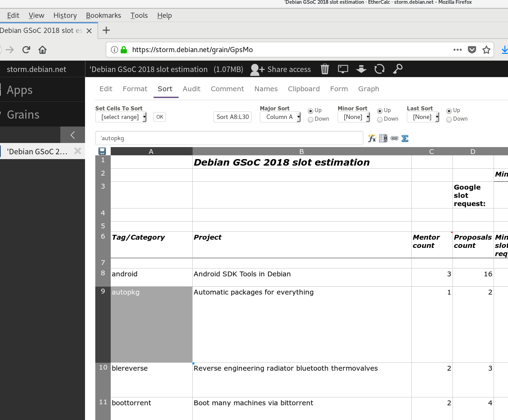Click the Pocket save icon
Viewport: 508px width, 420px height.
(x=472, y=50)
